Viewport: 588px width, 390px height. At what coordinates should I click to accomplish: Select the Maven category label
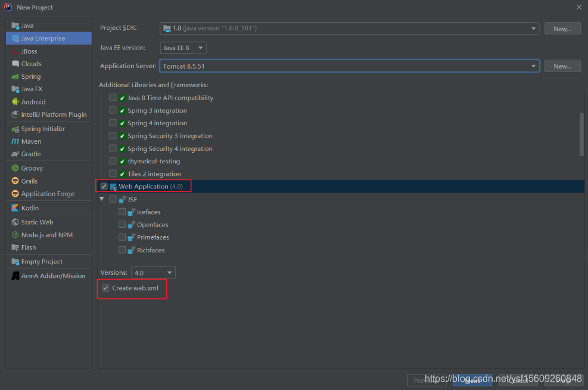(31, 141)
